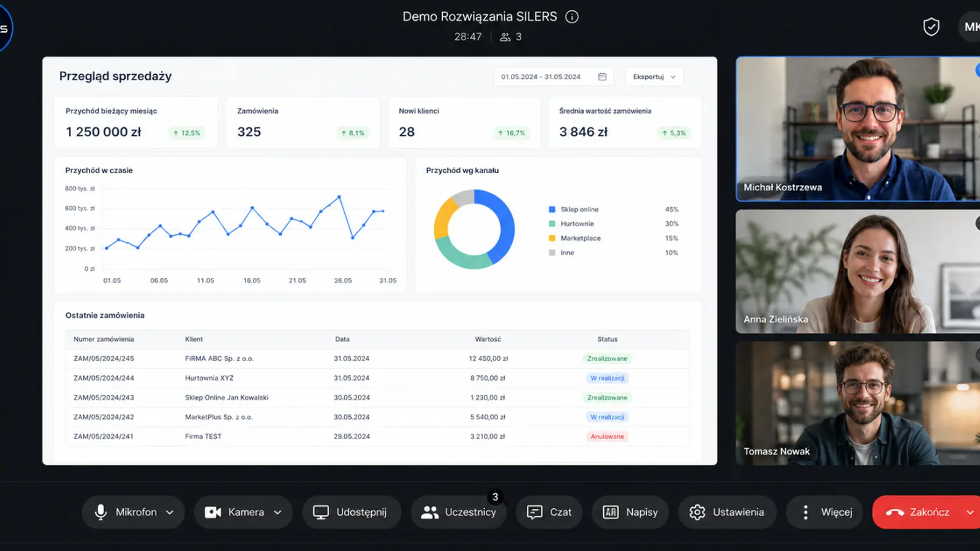Click the 12,5% revenue growth badge

coord(187,133)
